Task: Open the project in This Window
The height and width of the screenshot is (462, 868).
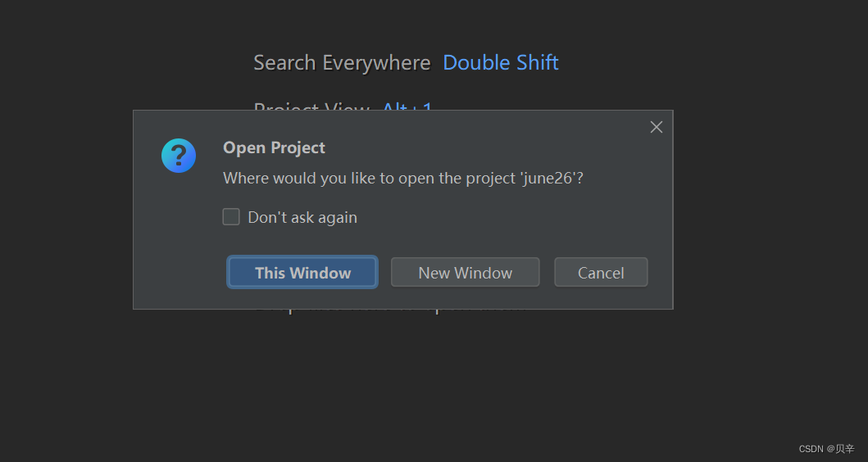Action: (x=302, y=272)
